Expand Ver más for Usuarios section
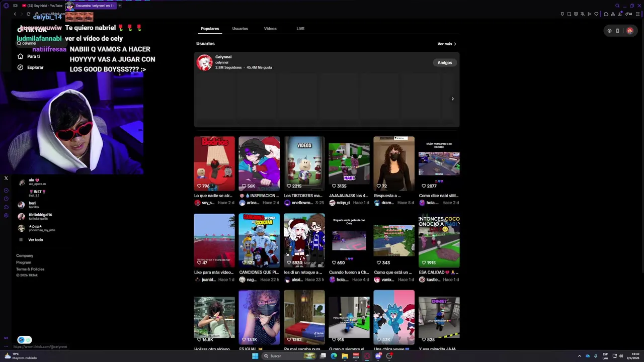 [x=447, y=44]
